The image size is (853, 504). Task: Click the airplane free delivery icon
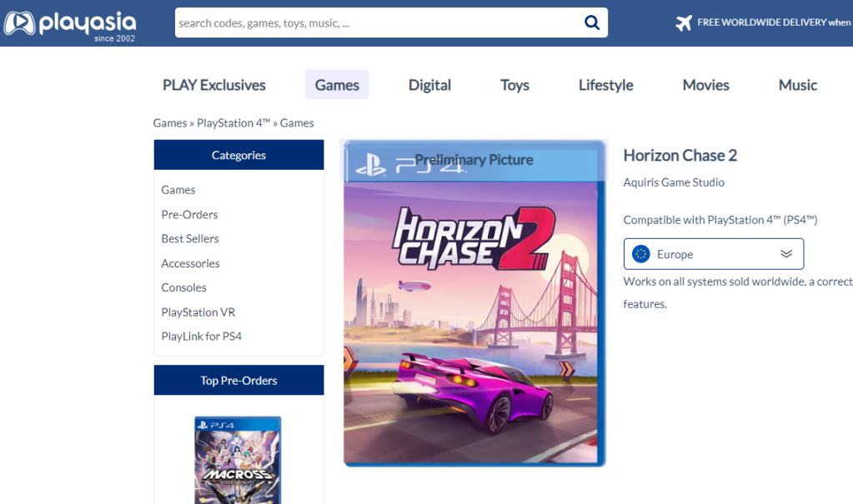(684, 22)
